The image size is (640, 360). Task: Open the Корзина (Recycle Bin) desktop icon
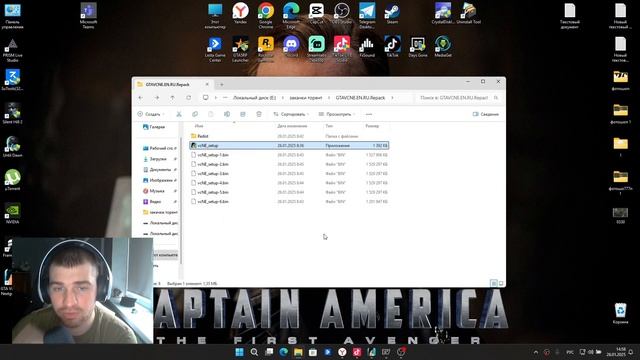pyautogui.click(x=620, y=313)
